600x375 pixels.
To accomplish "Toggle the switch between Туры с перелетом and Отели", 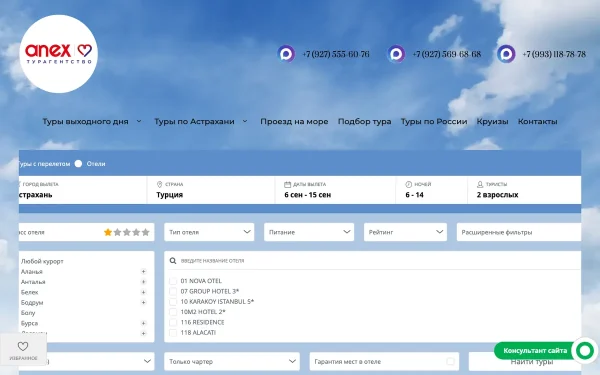I will click(x=78, y=164).
